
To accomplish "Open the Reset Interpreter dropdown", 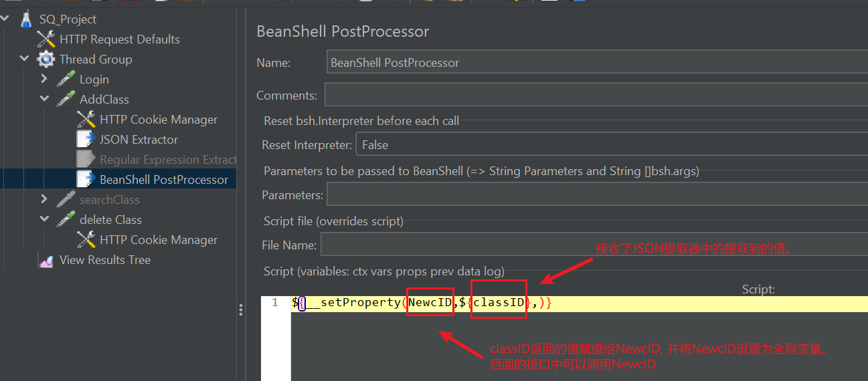I will pos(610,144).
